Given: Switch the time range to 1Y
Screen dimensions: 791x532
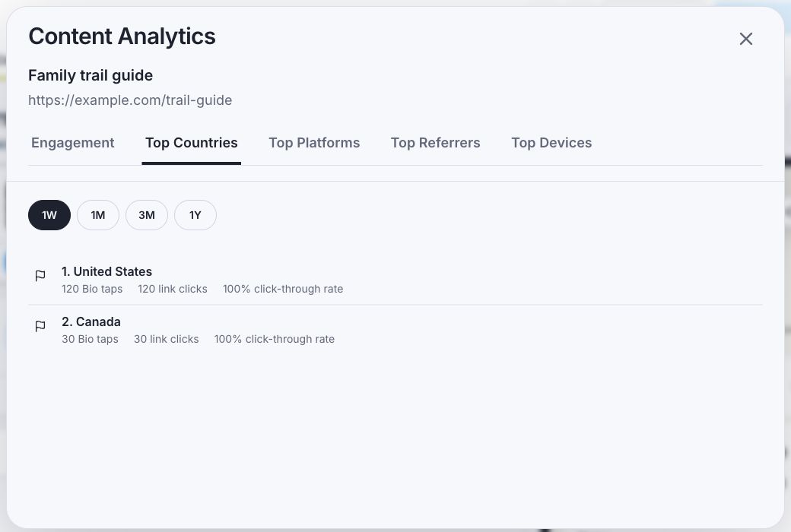Looking at the screenshot, I should click(x=195, y=215).
